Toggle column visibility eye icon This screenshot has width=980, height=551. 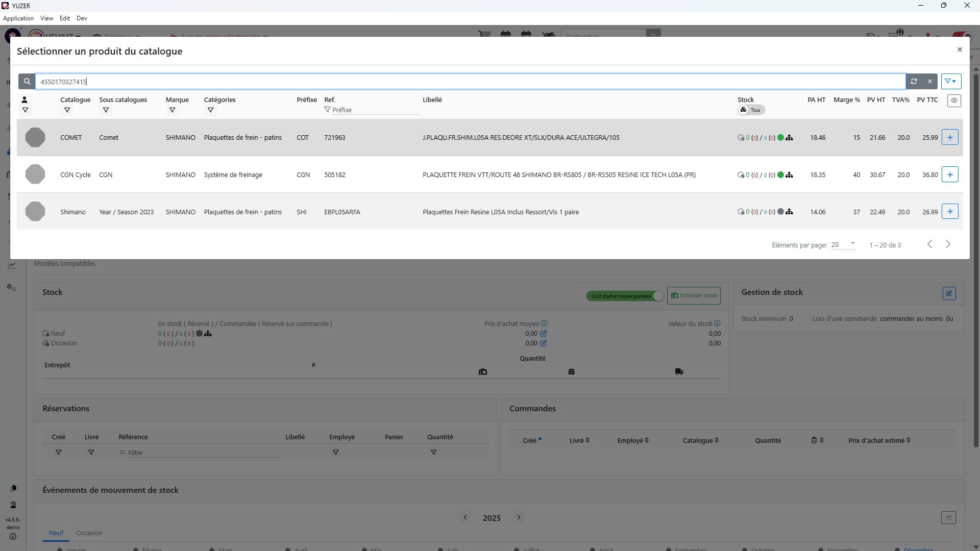coord(953,101)
